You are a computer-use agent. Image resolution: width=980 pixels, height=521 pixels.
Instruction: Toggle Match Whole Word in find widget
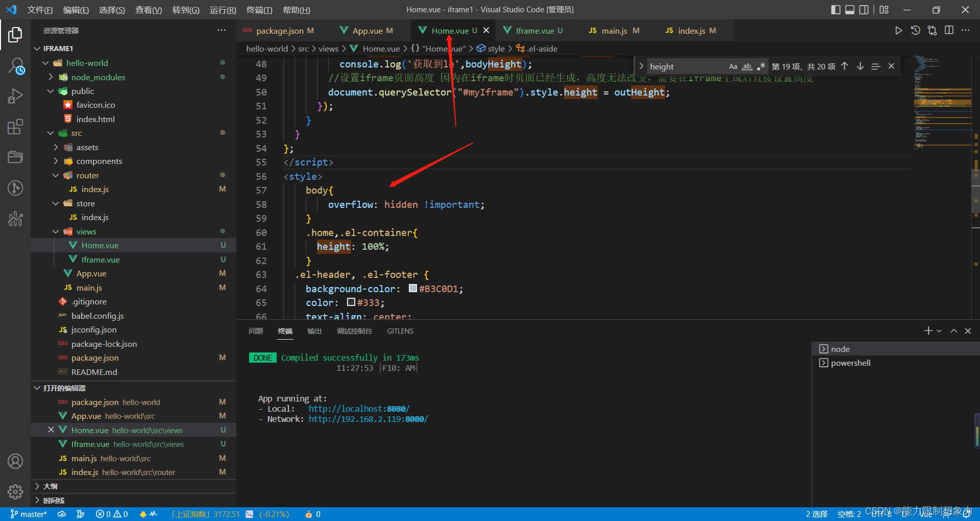click(747, 66)
